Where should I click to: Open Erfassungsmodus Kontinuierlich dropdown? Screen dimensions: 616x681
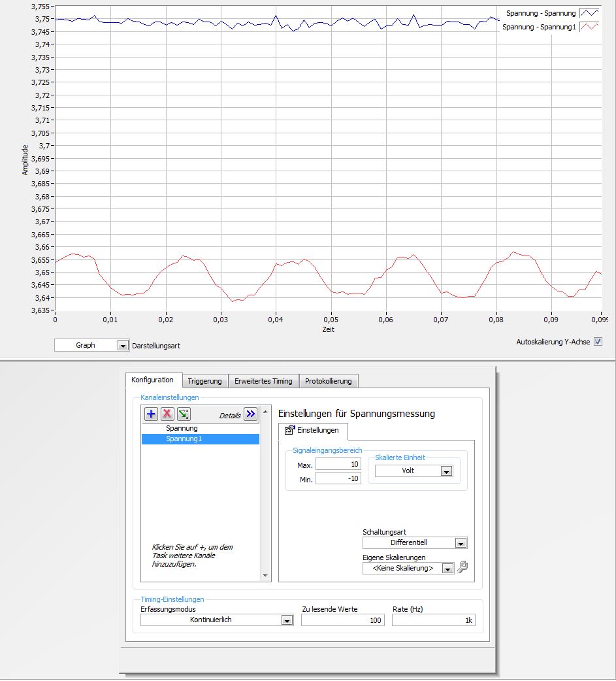[287, 620]
